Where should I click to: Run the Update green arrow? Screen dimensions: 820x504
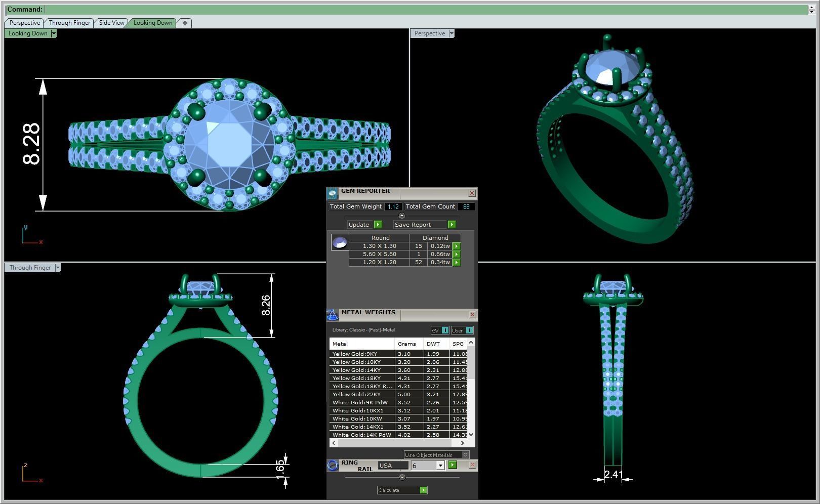click(x=378, y=224)
